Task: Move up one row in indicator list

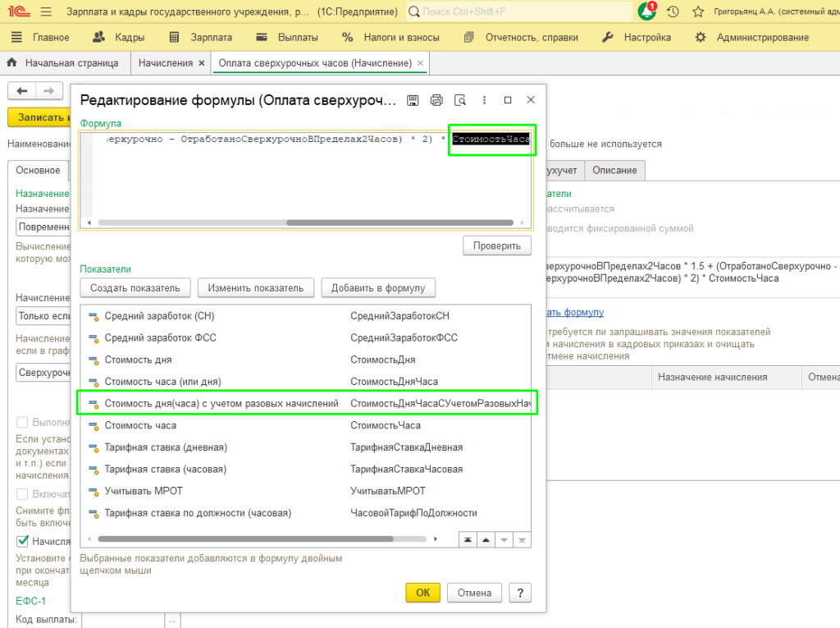Action: (486, 539)
